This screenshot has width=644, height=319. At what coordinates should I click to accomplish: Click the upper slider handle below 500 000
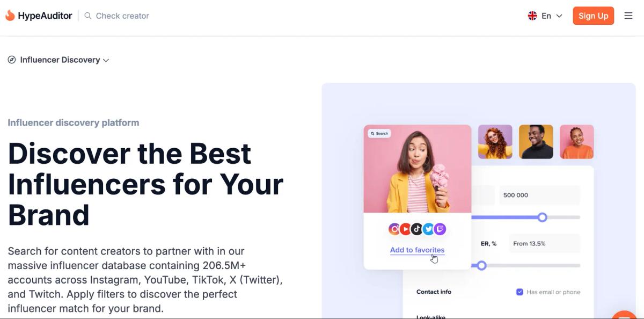click(543, 217)
